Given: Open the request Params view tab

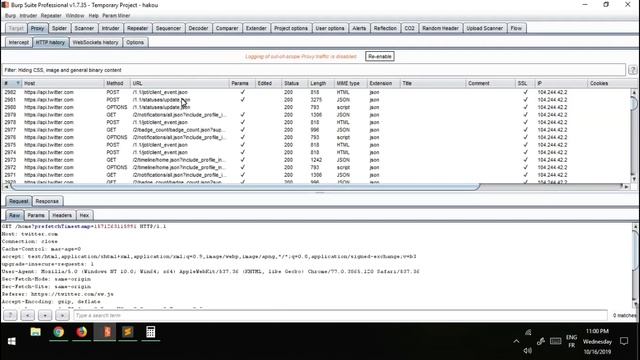Looking at the screenshot, I should coord(36,215).
